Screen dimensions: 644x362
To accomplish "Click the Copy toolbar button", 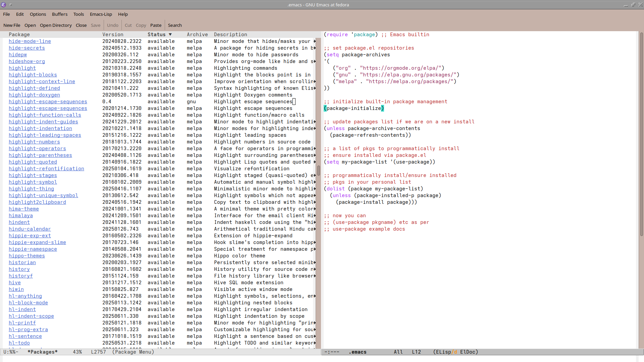I will (x=141, y=25).
